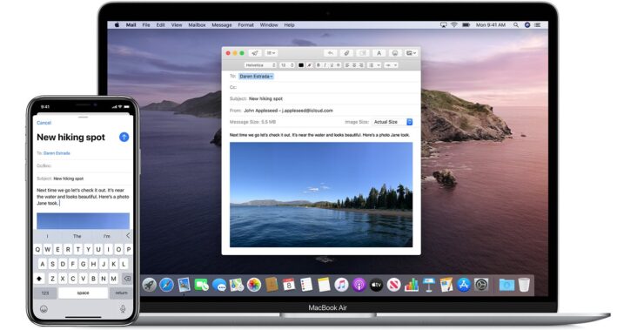Open System Preferences from the Dock
Image resolution: width=644 pixels, height=330 pixels.
pos(481,285)
